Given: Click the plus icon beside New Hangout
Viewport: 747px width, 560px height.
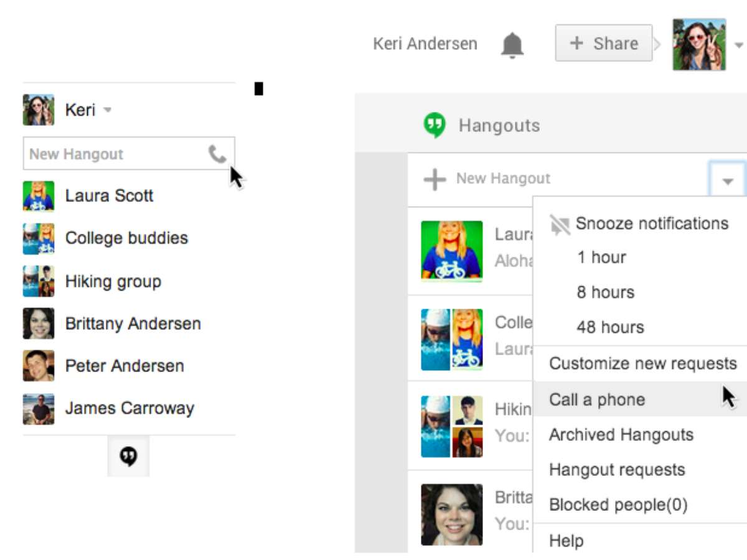Looking at the screenshot, I should click(x=435, y=179).
